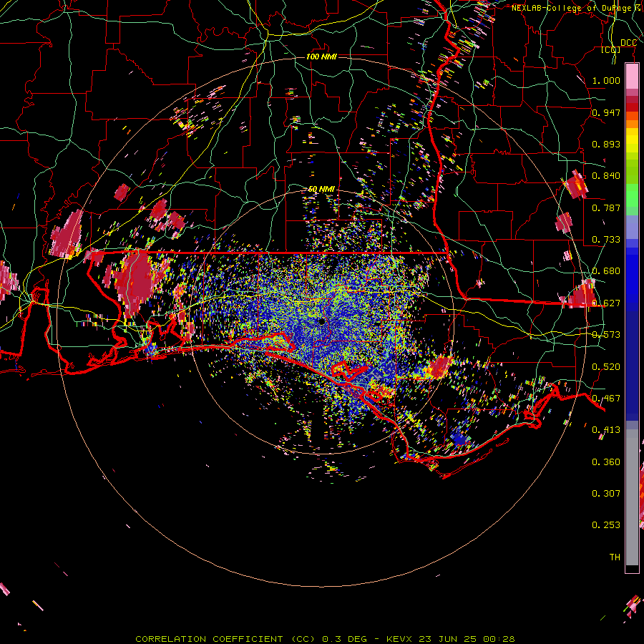Select the 0.893 scale value
The height and width of the screenshot is (644, 644).
606,144
